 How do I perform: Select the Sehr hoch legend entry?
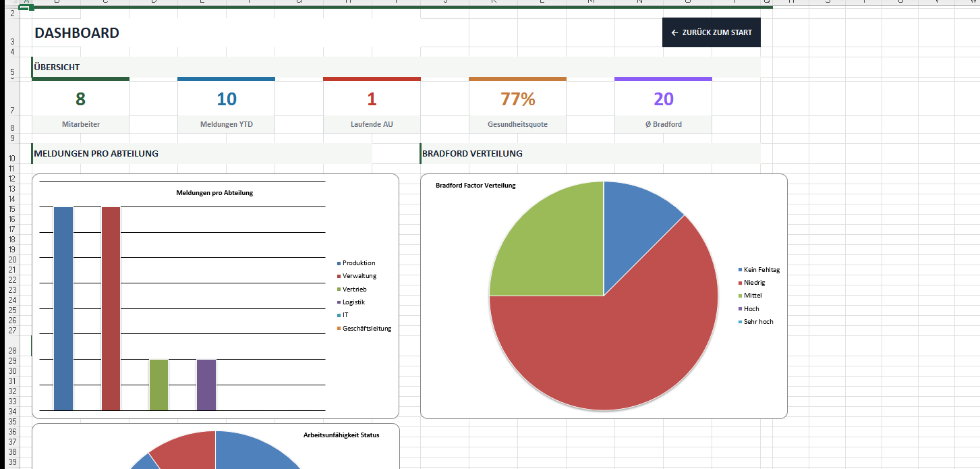[x=758, y=322]
